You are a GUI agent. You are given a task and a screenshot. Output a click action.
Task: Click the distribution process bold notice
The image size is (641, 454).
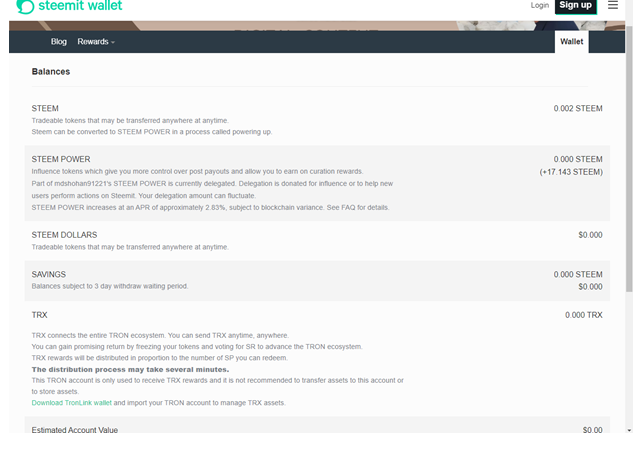point(130,369)
